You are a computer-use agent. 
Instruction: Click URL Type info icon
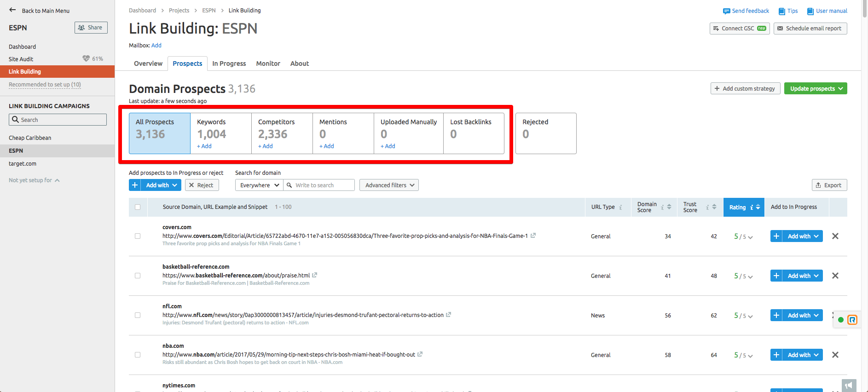(x=621, y=208)
